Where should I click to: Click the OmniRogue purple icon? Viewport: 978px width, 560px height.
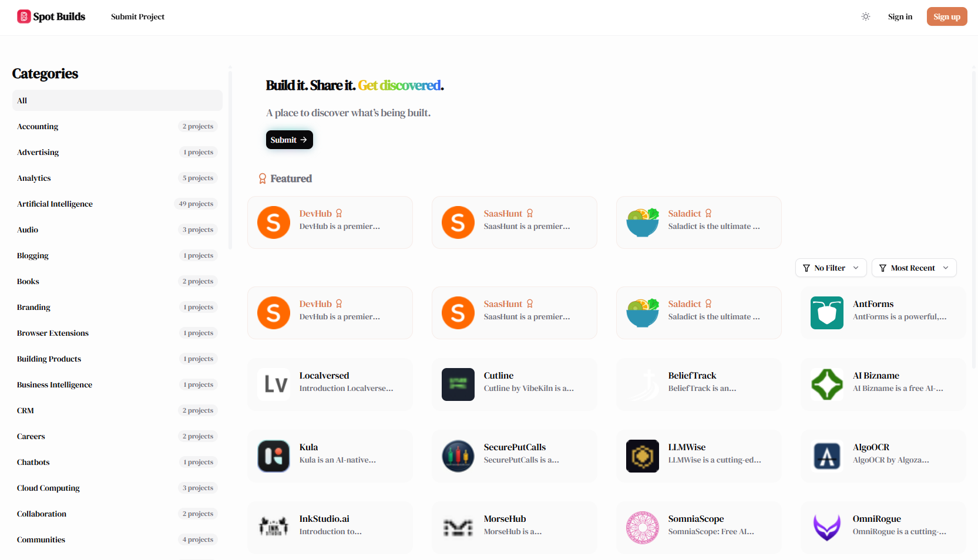point(827,528)
